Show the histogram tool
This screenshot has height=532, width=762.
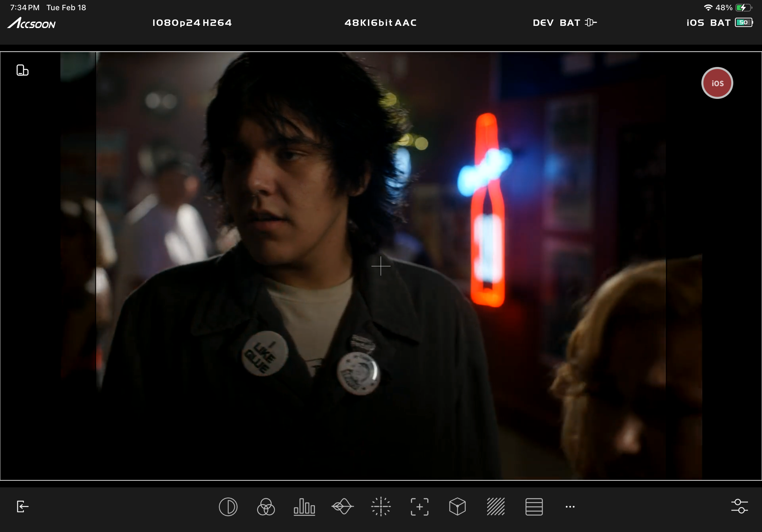tap(304, 507)
